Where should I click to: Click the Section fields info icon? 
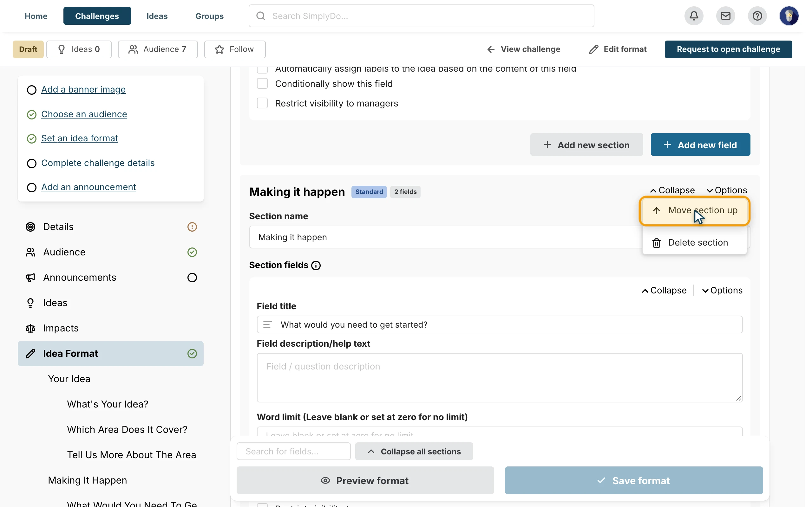pos(316,265)
